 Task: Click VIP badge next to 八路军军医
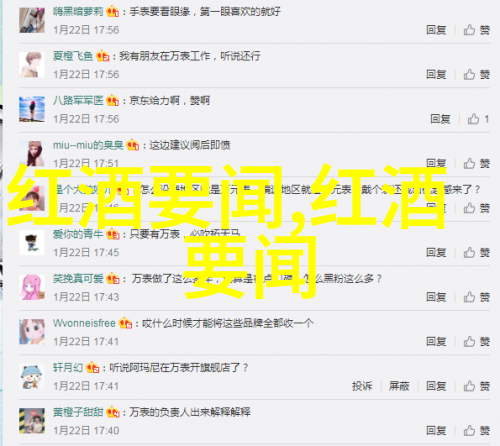pyautogui.click(x=113, y=100)
